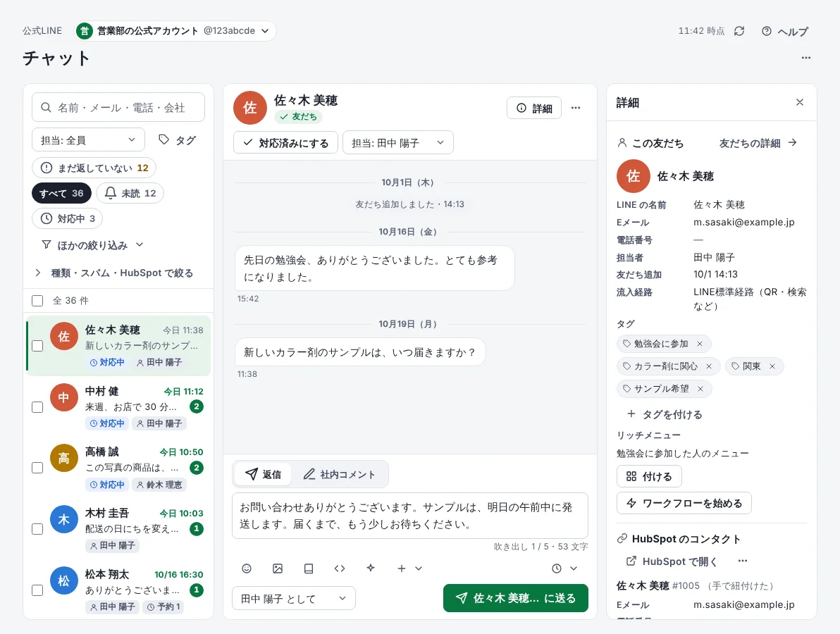Click the image attach icon
The width and height of the screenshot is (840, 634).
click(278, 568)
